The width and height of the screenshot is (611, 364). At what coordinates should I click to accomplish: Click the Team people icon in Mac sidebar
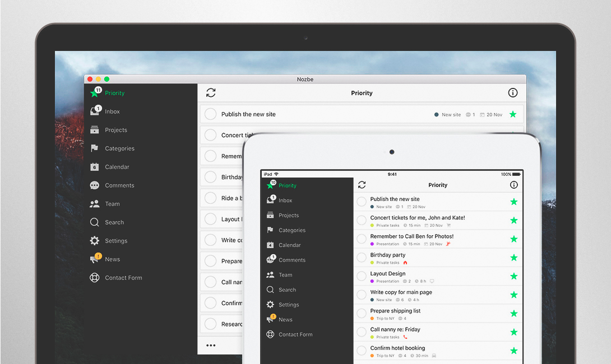coord(94,204)
